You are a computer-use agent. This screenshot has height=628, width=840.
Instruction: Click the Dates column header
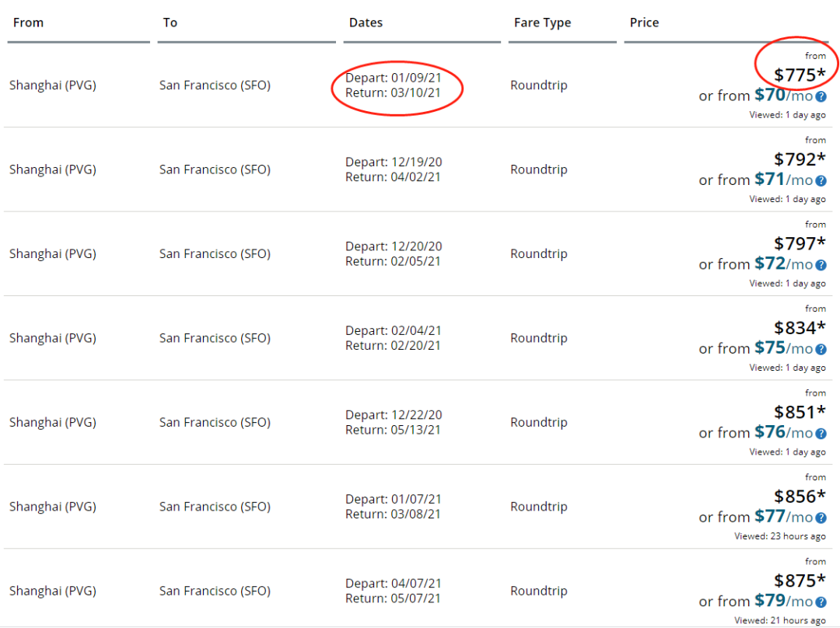pos(366,23)
